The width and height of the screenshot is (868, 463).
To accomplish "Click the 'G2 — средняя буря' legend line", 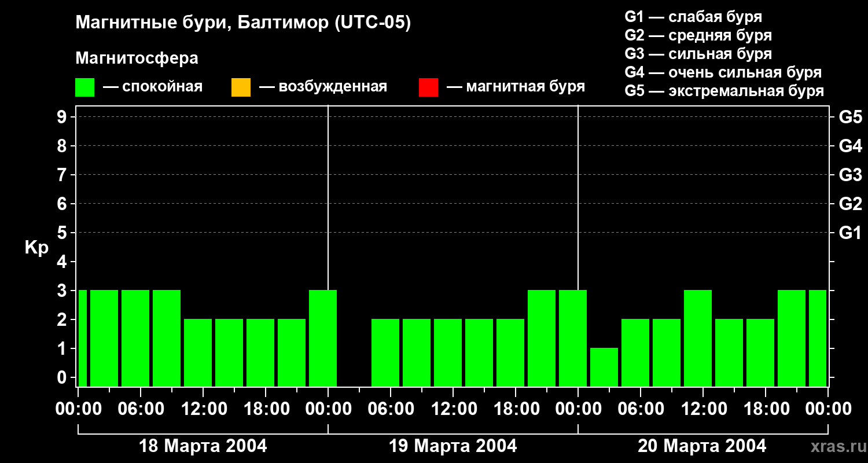I will pos(698,35).
